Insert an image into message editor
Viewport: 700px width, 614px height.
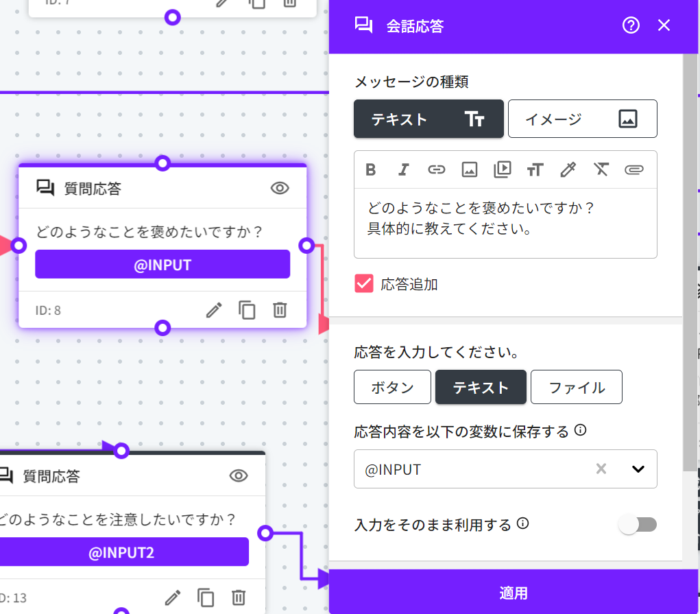[469, 169]
